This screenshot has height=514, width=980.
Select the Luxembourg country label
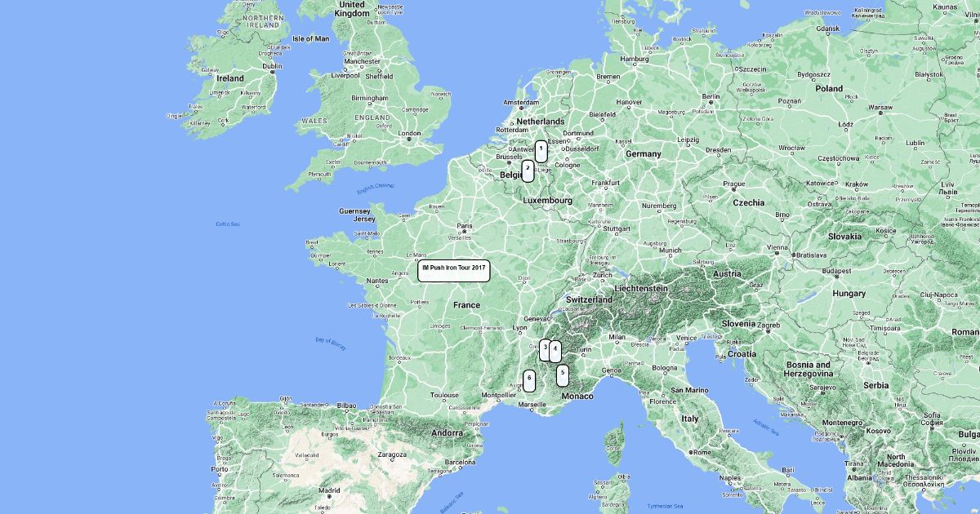coord(548,200)
